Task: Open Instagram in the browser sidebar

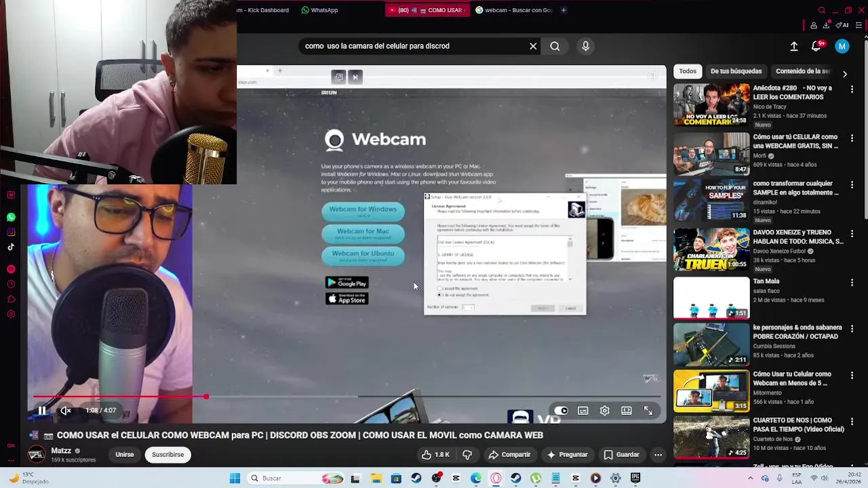Action: coord(11,232)
